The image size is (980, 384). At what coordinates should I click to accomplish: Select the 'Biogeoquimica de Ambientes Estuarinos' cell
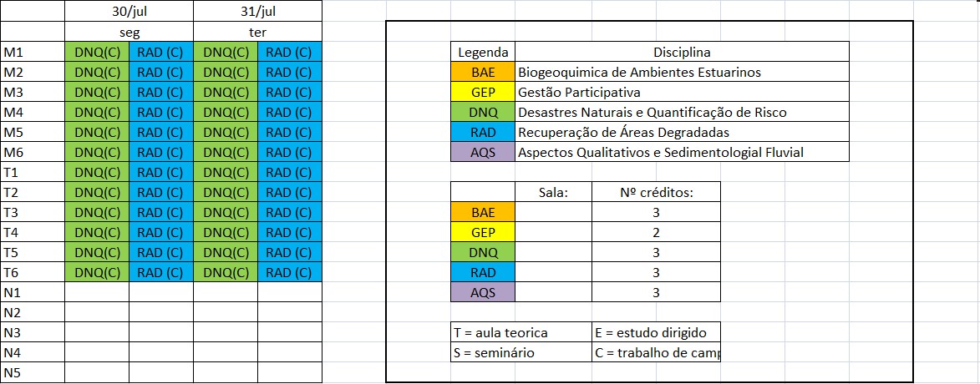tap(682, 73)
